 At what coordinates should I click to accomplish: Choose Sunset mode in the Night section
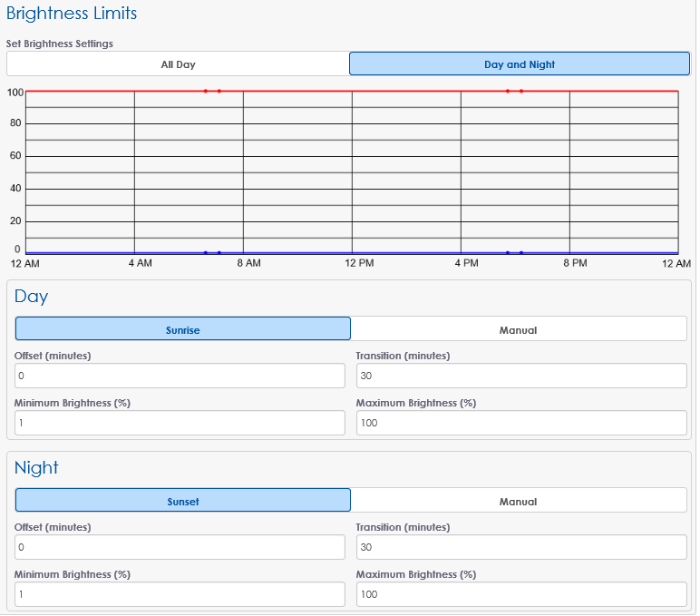[x=182, y=501]
